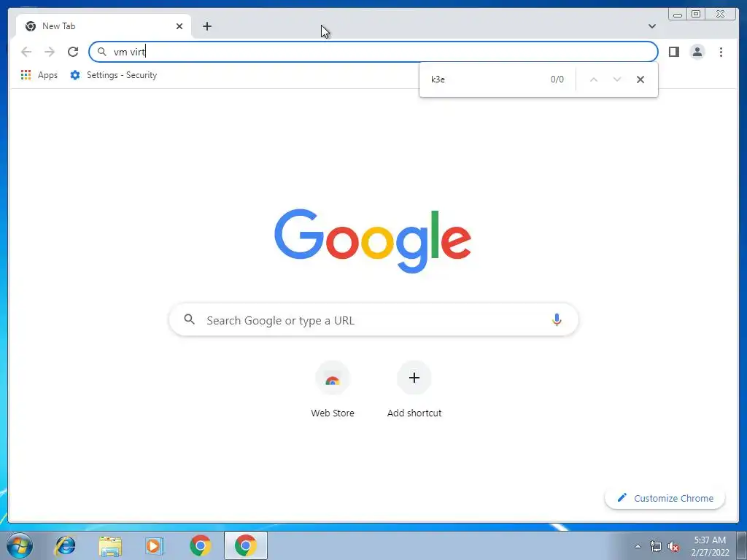This screenshot has height=560, width=747.
Task: Click the search magnifier in address bar
Action: (x=102, y=52)
